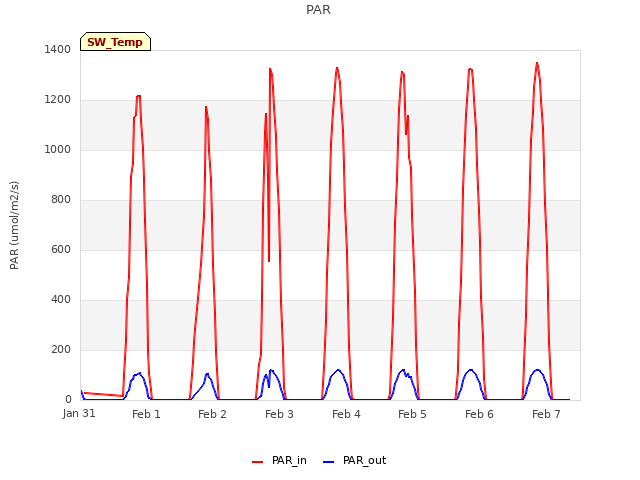Click the 0 y-axis tick label

(68, 400)
